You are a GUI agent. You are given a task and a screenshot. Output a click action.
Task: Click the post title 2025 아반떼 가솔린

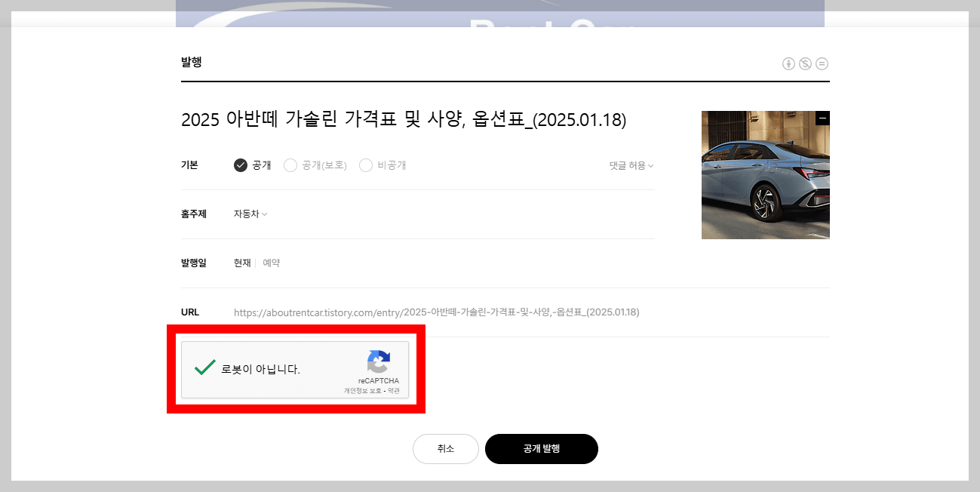(x=404, y=119)
